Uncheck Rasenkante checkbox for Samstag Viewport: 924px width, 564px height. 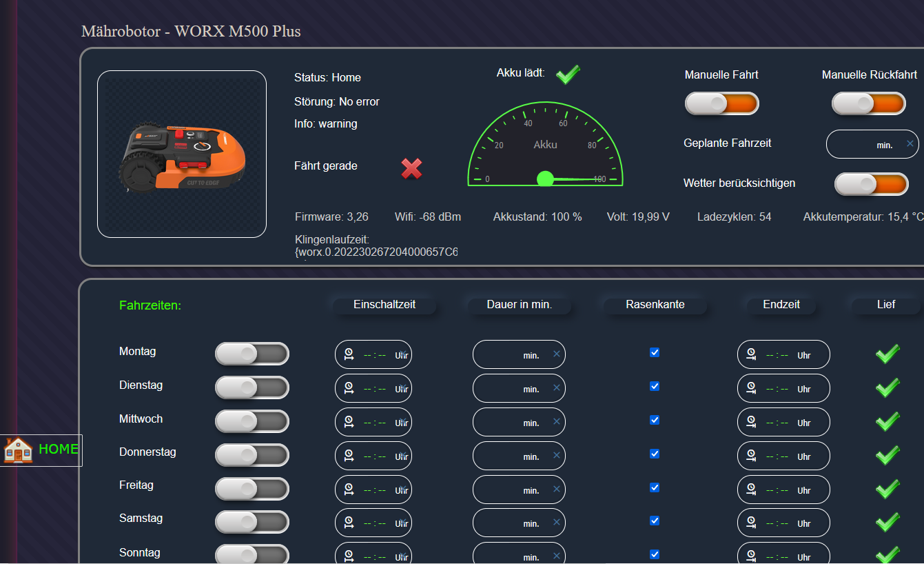[655, 521]
